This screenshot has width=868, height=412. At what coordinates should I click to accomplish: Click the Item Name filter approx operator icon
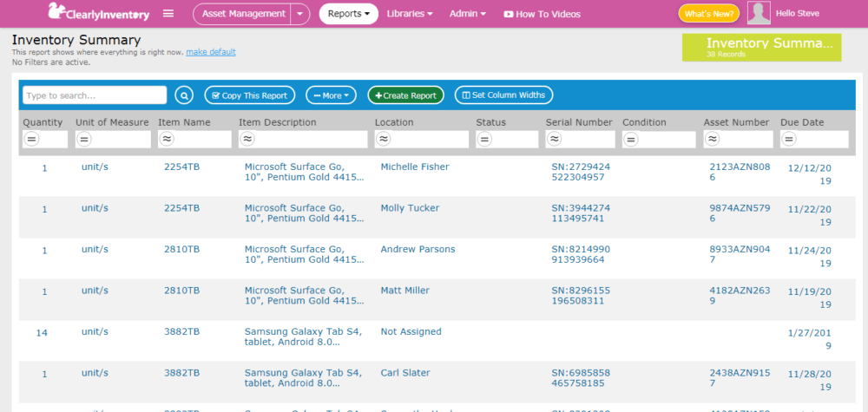click(166, 140)
